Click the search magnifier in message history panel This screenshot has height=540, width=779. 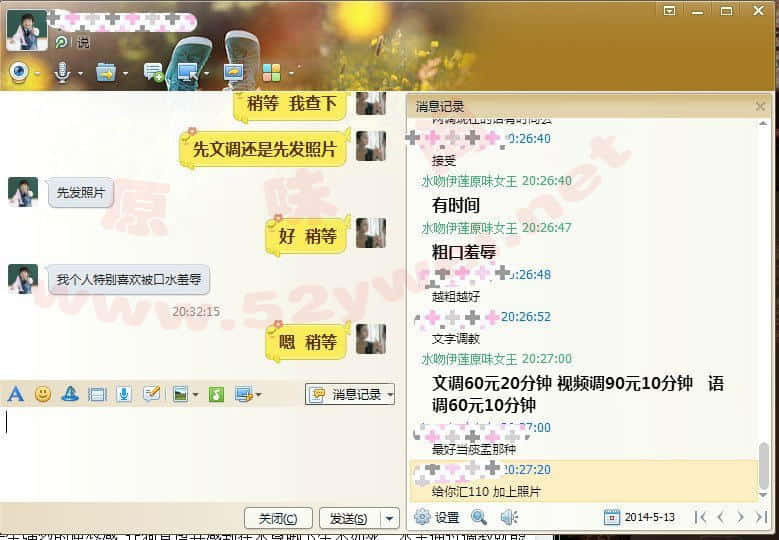(x=479, y=517)
